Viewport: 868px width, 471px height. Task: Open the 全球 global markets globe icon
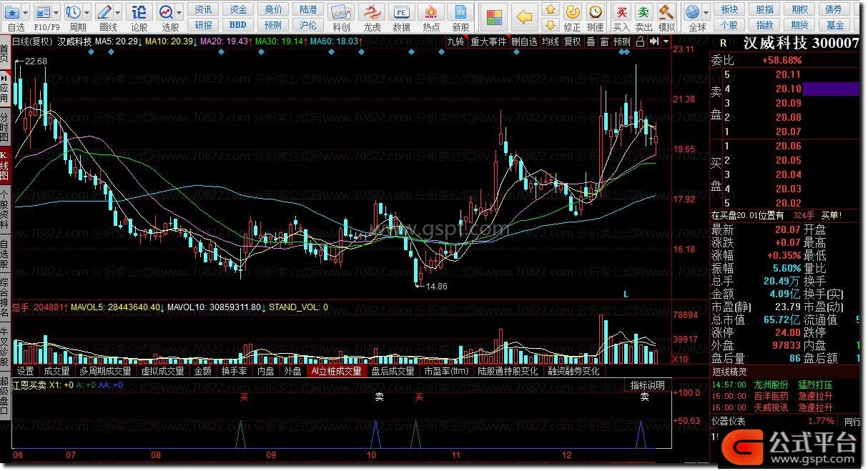[x=692, y=11]
